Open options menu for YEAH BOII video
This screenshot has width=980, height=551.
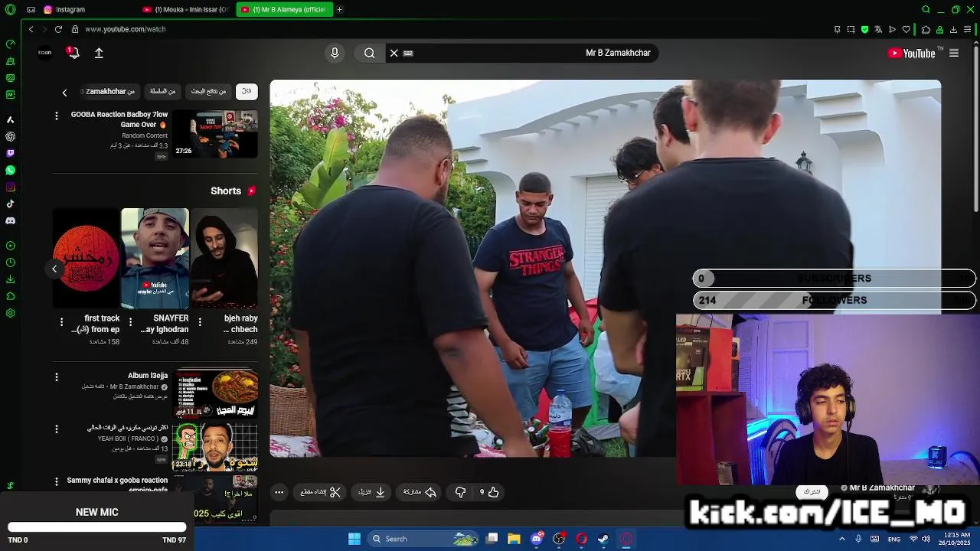[56, 429]
